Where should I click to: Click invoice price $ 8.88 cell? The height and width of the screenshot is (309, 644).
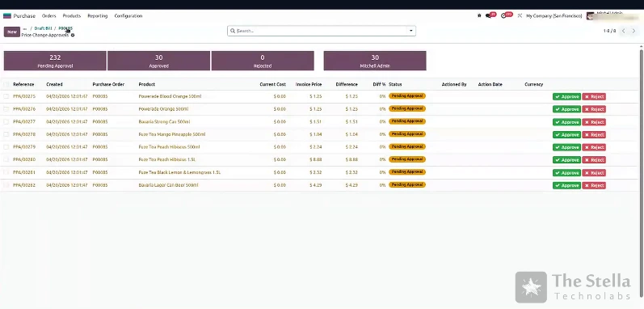click(315, 159)
